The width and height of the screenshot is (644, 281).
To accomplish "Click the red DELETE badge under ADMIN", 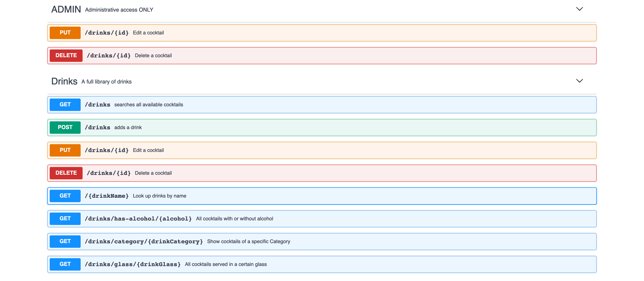I will pyautogui.click(x=66, y=55).
